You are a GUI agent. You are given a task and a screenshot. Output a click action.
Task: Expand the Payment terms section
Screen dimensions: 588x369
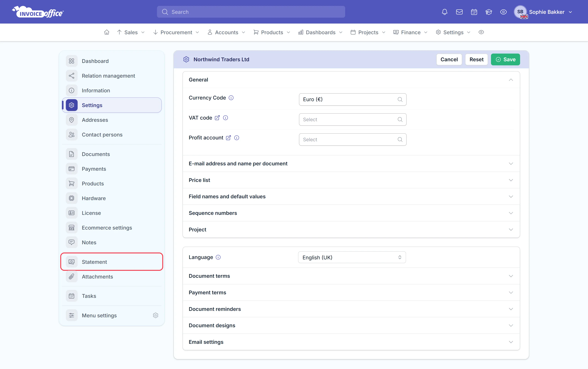click(351, 292)
